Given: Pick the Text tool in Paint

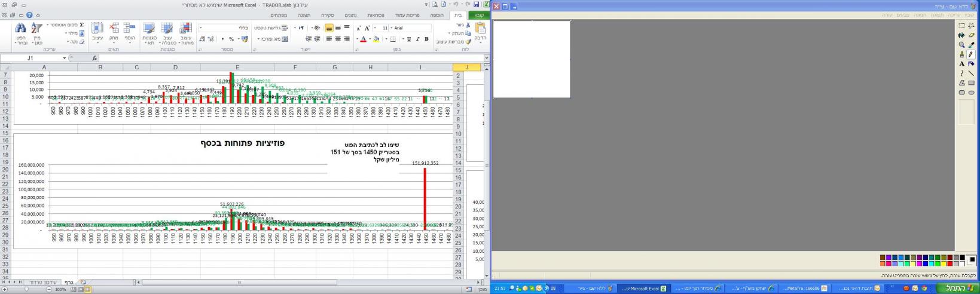Looking at the screenshot, I should coord(961,64).
